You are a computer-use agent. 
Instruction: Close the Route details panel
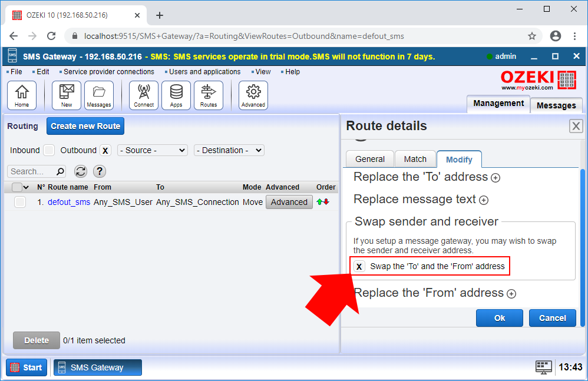576,126
